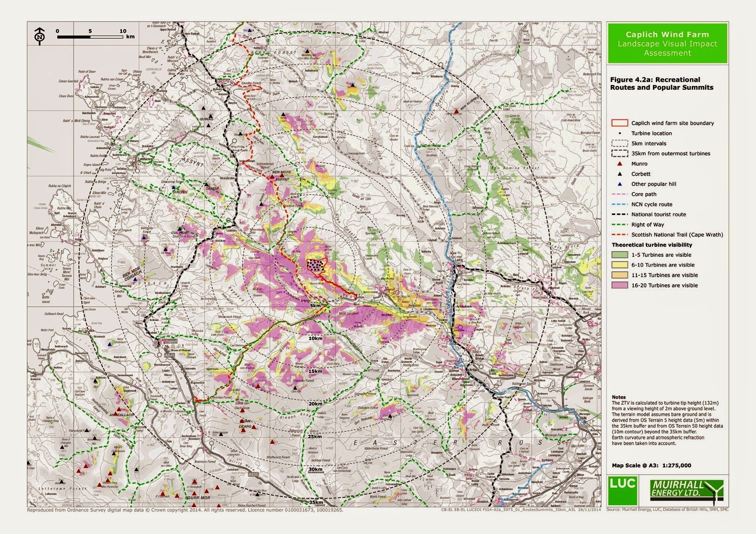The height and width of the screenshot is (534, 756).
Task: Click the pink Core path line symbol
Action: (x=619, y=194)
